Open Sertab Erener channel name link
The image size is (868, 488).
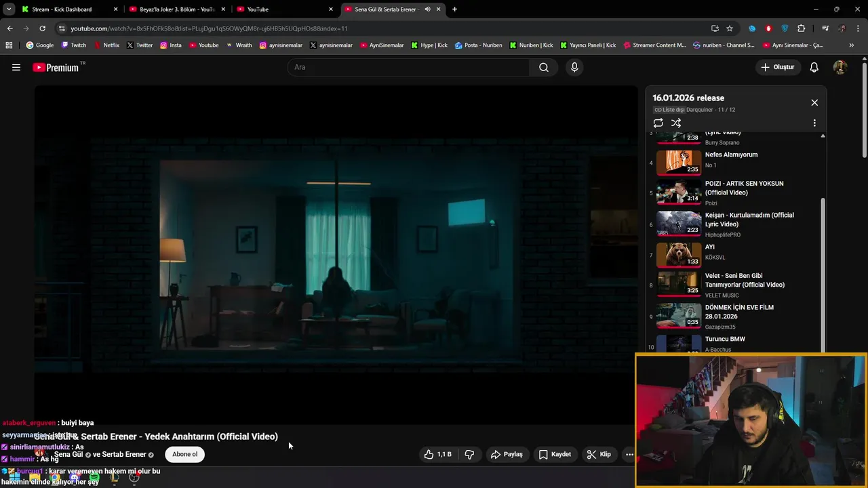click(123, 454)
